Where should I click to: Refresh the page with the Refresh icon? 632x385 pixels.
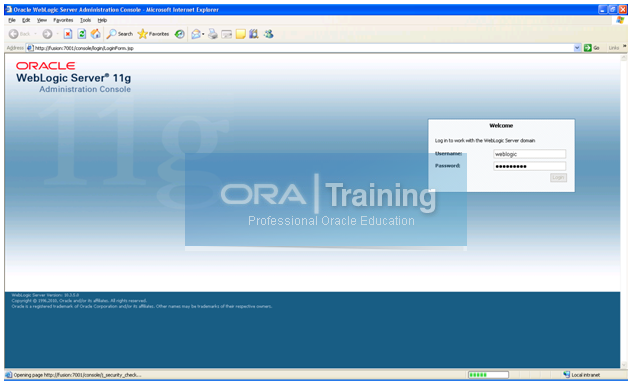(x=82, y=34)
